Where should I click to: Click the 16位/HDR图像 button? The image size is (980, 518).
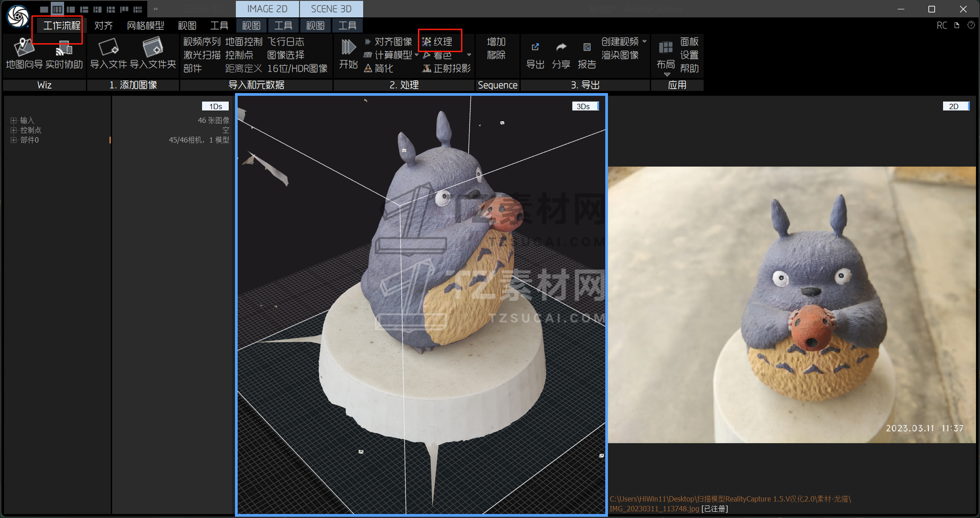(x=297, y=69)
